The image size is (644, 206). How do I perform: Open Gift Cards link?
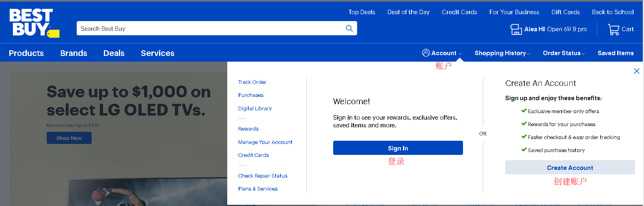pos(565,12)
